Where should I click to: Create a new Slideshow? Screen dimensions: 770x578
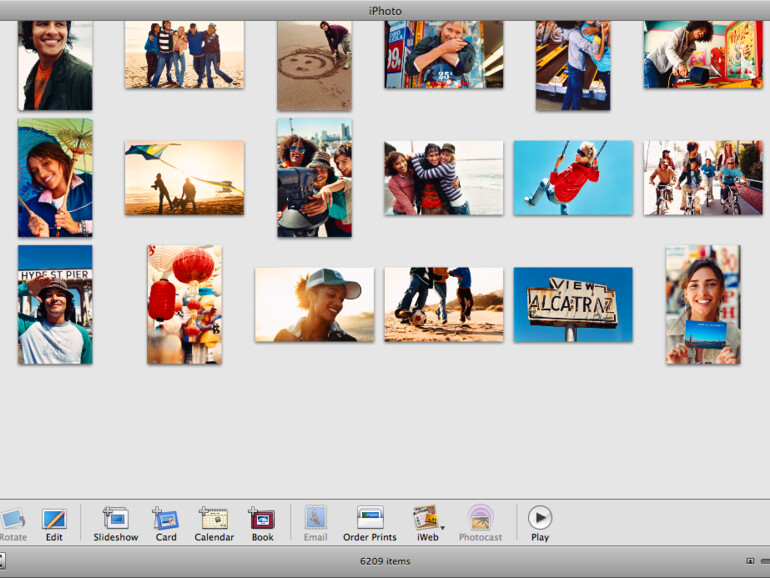point(115,518)
